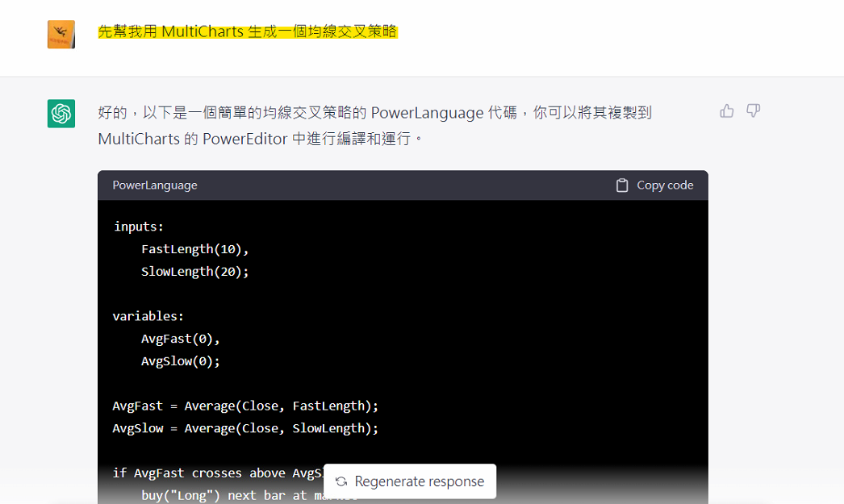The width and height of the screenshot is (844, 504).
Task: Click the assistant reply text mentioning PowerEditor
Action: [x=374, y=126]
